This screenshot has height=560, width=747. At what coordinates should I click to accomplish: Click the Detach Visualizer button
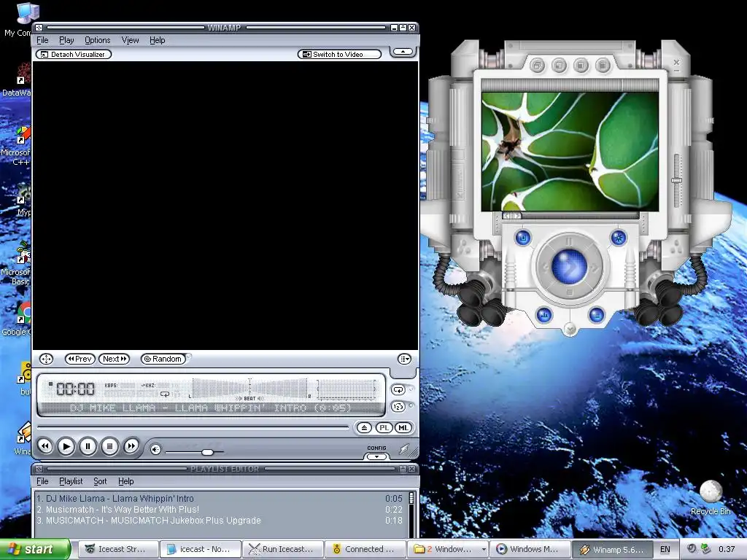[74, 54]
